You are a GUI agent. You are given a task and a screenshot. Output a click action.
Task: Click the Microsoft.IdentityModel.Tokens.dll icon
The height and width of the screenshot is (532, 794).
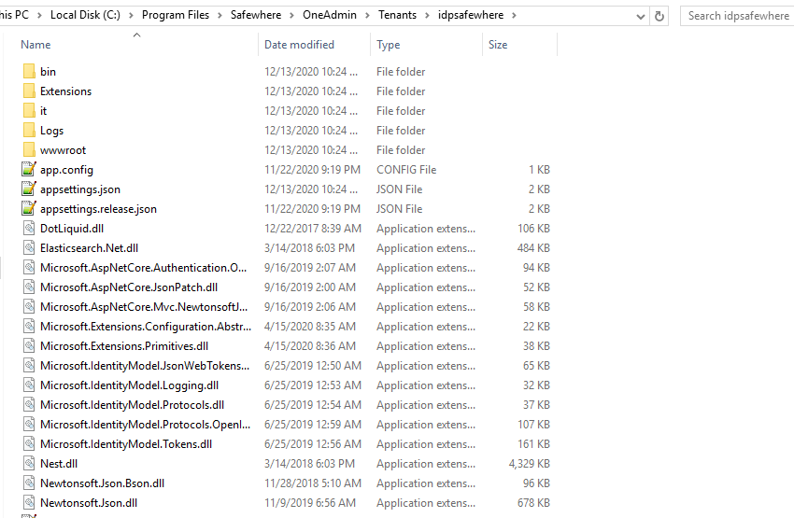pyautogui.click(x=29, y=444)
